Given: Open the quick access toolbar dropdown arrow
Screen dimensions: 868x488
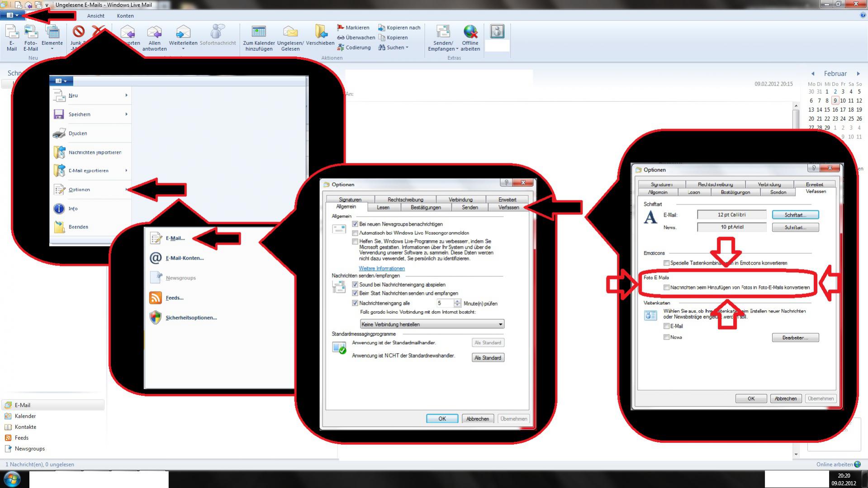Looking at the screenshot, I should click(x=47, y=5).
